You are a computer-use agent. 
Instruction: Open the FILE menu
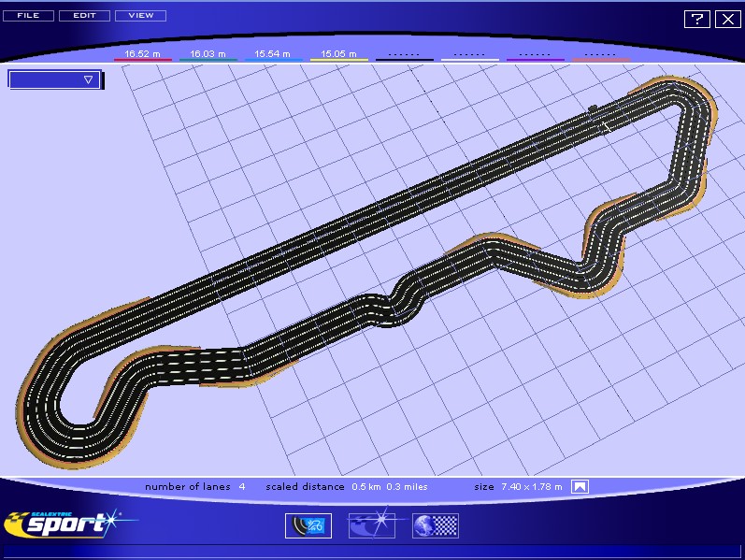28,16
